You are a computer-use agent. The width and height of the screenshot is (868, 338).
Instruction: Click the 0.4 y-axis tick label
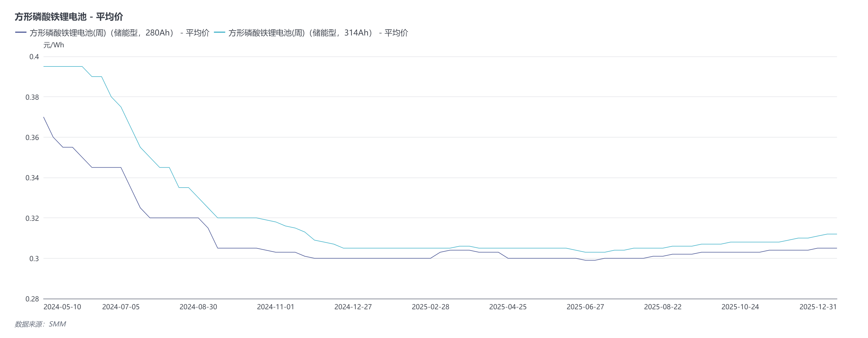pos(34,57)
